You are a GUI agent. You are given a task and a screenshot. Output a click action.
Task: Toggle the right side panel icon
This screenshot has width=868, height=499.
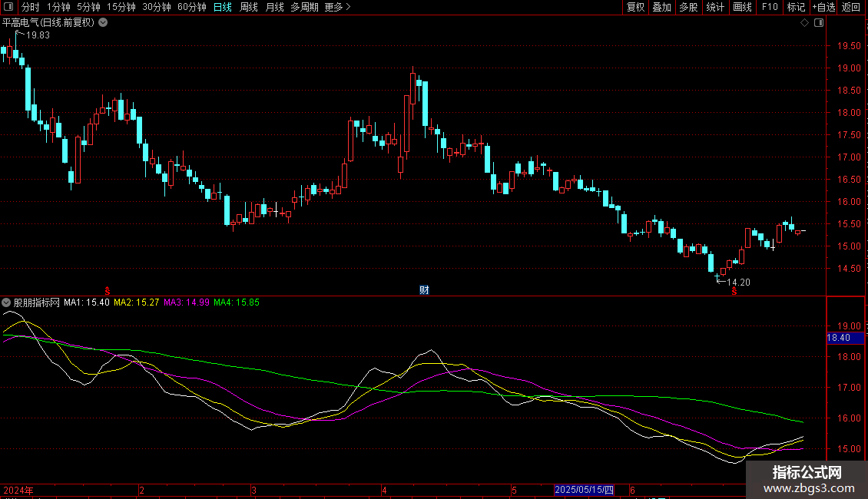pyautogui.click(x=819, y=23)
